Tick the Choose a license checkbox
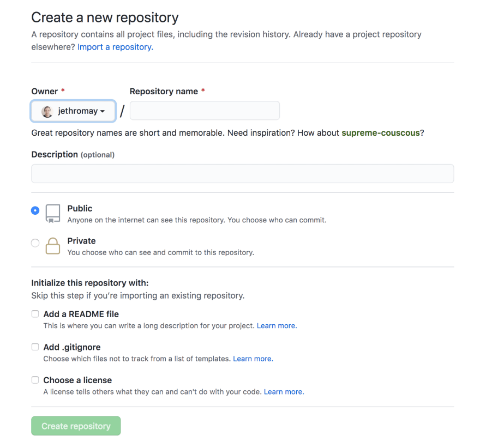The width and height of the screenshot is (480, 448). pos(35,380)
